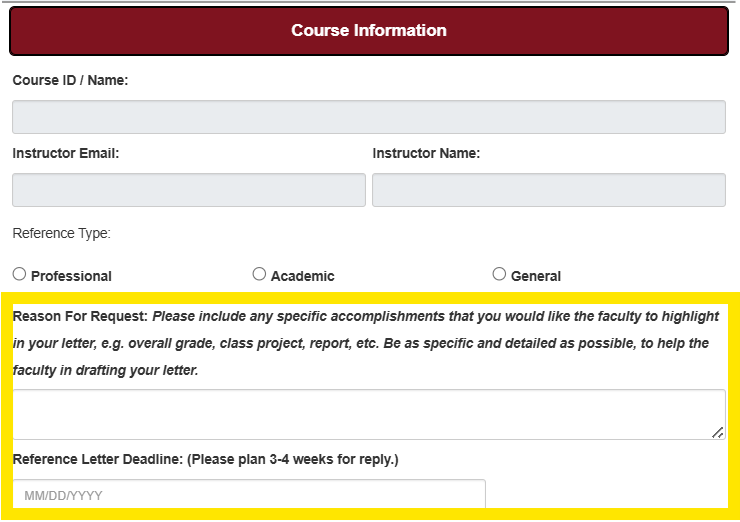Click the textarea resize handle corner
740x522 pixels.
717,432
